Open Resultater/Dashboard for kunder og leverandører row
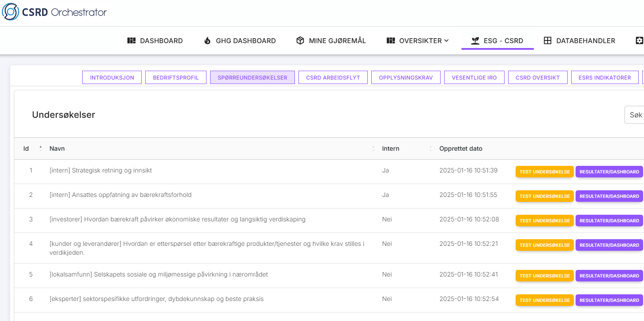The width and height of the screenshot is (644, 321). [x=609, y=245]
